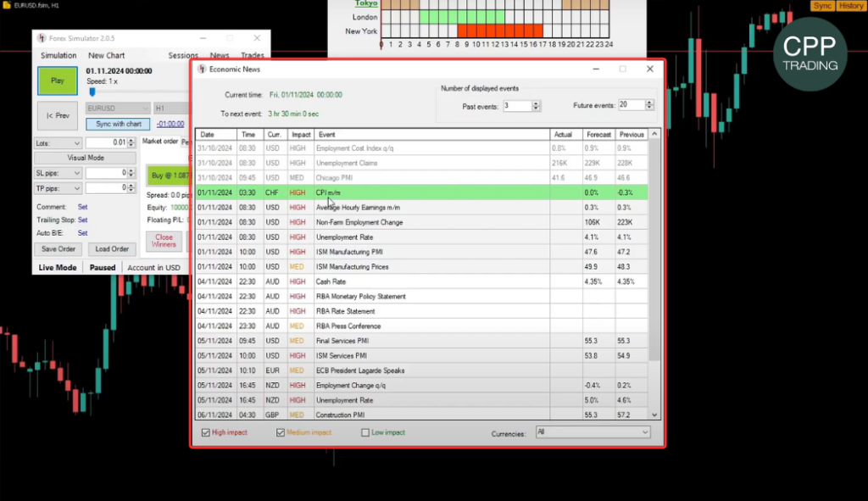Toggle the Medium impact checkbox
868x501 pixels.
[x=281, y=433]
